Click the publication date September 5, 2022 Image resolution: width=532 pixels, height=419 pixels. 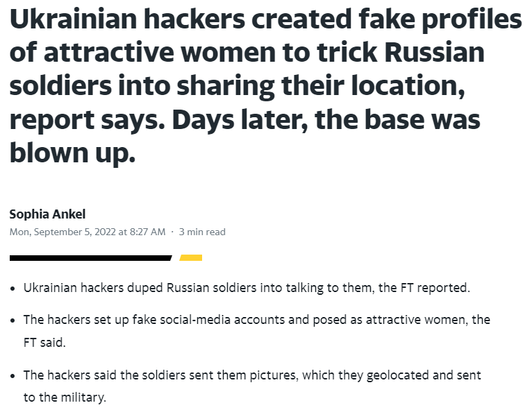click(88, 232)
